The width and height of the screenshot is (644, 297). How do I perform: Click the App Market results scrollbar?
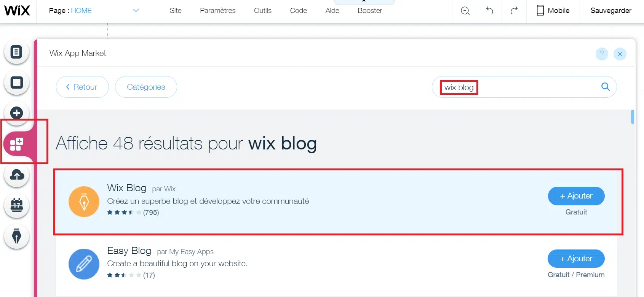(x=632, y=117)
